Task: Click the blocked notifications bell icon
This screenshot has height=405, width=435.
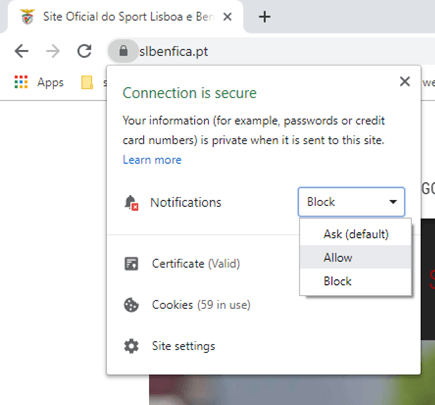Action: point(131,203)
